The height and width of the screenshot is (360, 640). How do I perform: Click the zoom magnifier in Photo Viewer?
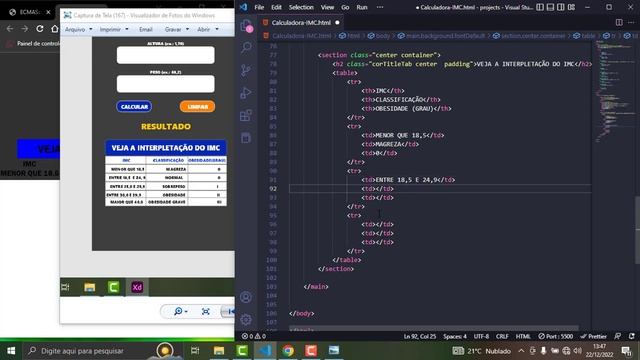(x=180, y=311)
